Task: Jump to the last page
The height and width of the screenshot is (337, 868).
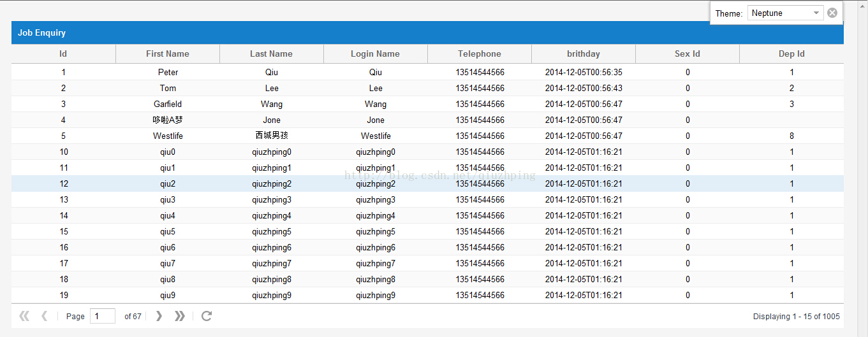Action: tap(180, 316)
